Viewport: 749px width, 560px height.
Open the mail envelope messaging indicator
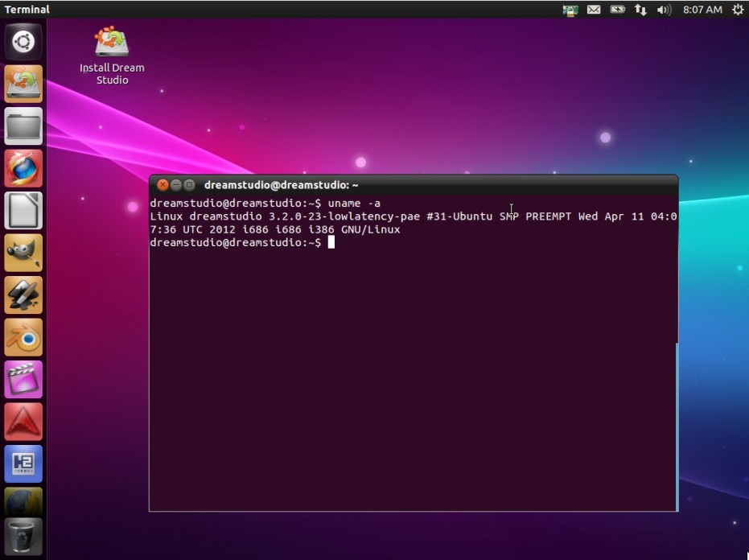coord(594,10)
